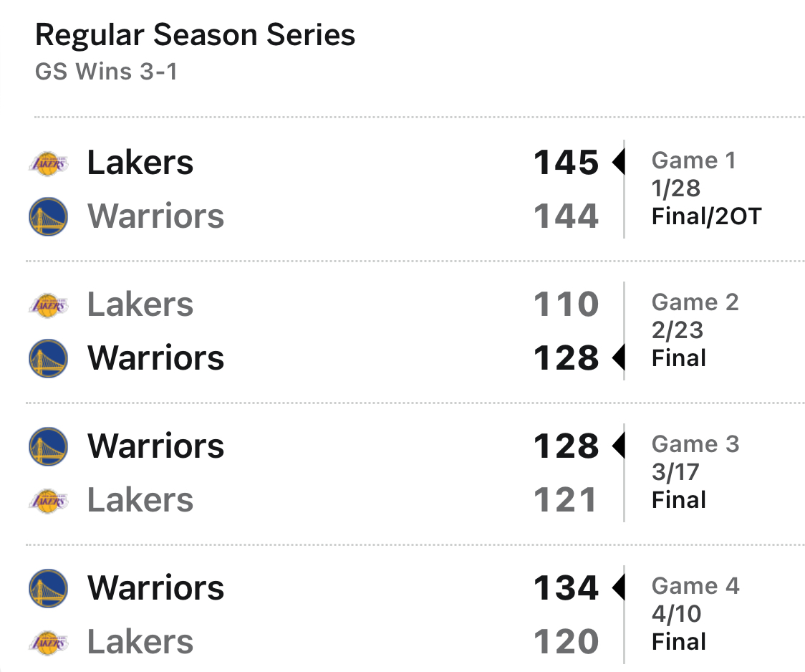The height and width of the screenshot is (672, 805).
Task: Click the Lakers logo in Game 4
Action: (48, 642)
